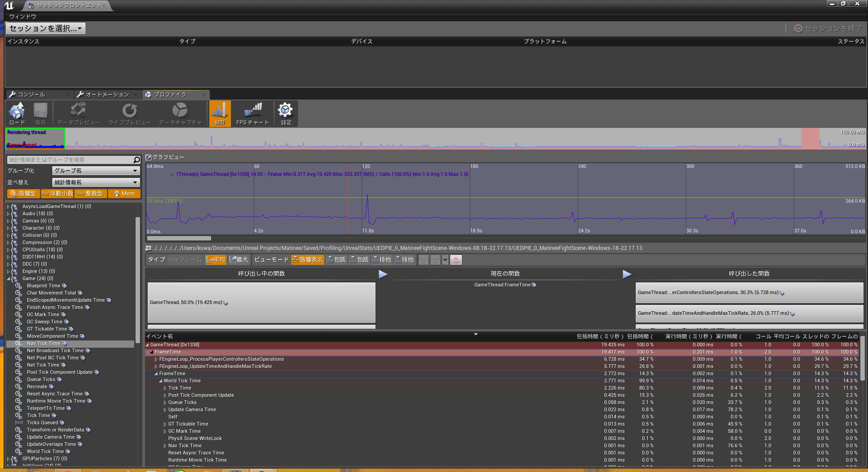Click GameThread 50.0% calling function button
The image size is (868, 472).
click(x=261, y=302)
